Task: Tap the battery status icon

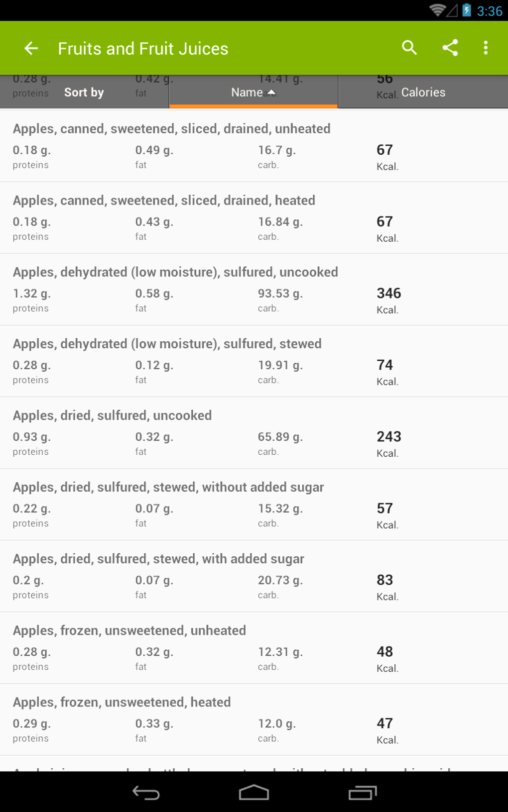Action: click(467, 10)
